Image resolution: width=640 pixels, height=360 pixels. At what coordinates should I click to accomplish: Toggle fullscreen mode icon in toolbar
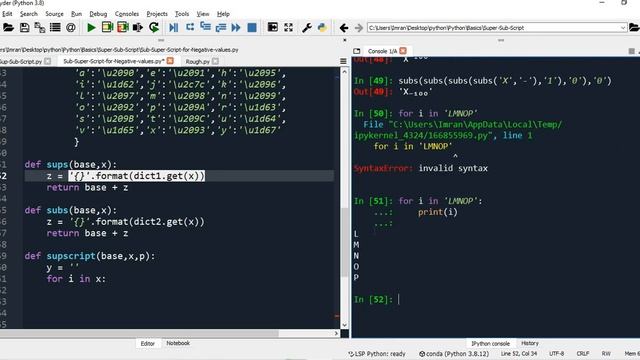pyautogui.click(x=289, y=27)
